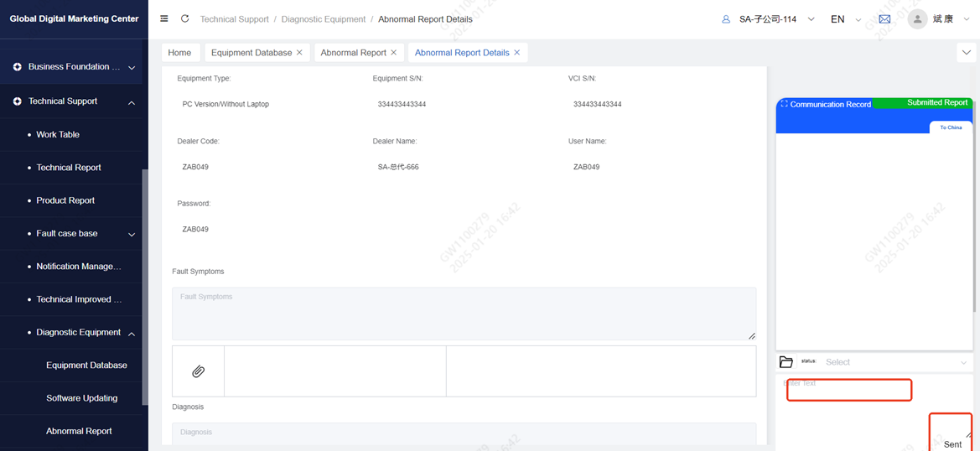Screen dimensions: 980x451
Task: Open the status Select dropdown
Action: (894, 362)
